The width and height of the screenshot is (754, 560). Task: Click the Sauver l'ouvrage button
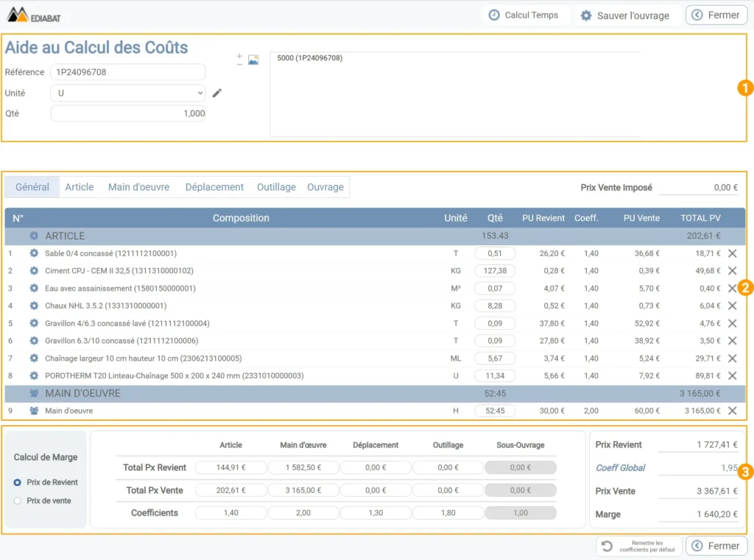(624, 15)
